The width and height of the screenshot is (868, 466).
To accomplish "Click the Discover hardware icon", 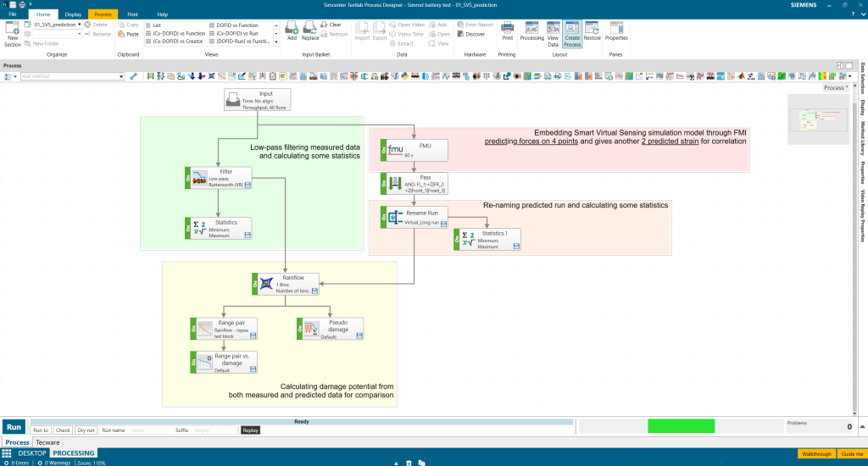I will (x=460, y=34).
